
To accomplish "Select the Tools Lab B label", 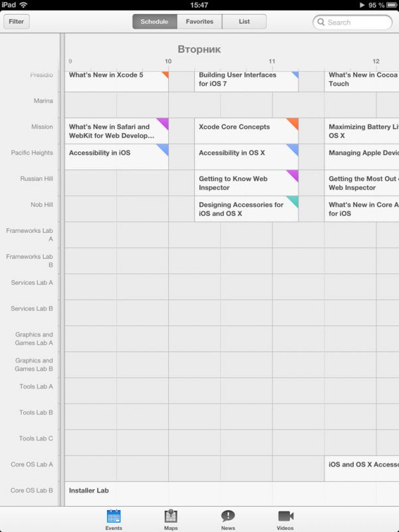I will pos(36,412).
